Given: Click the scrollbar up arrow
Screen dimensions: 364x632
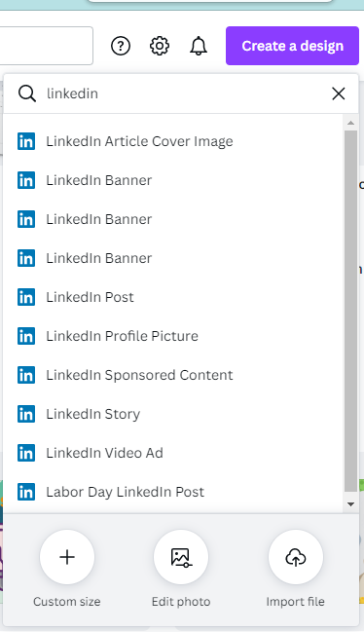Looking at the screenshot, I should [x=350, y=123].
